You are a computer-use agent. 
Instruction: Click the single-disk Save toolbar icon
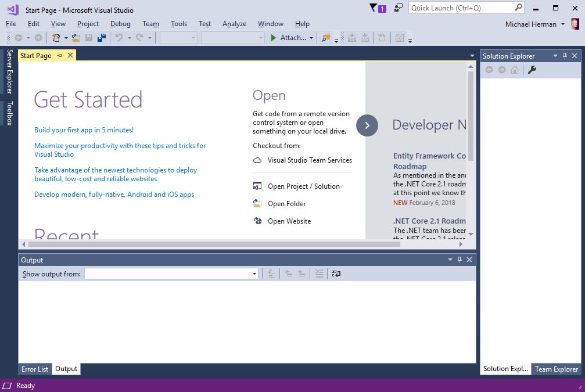[x=89, y=38]
